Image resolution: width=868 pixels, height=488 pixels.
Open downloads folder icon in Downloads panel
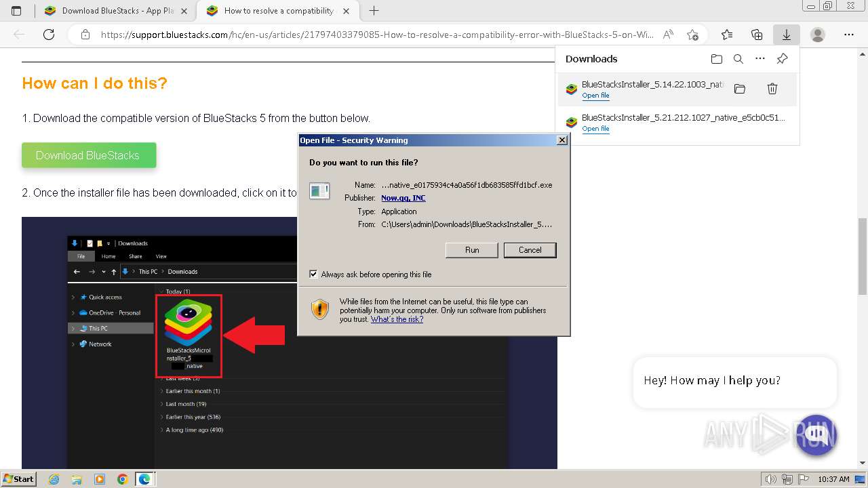(717, 59)
